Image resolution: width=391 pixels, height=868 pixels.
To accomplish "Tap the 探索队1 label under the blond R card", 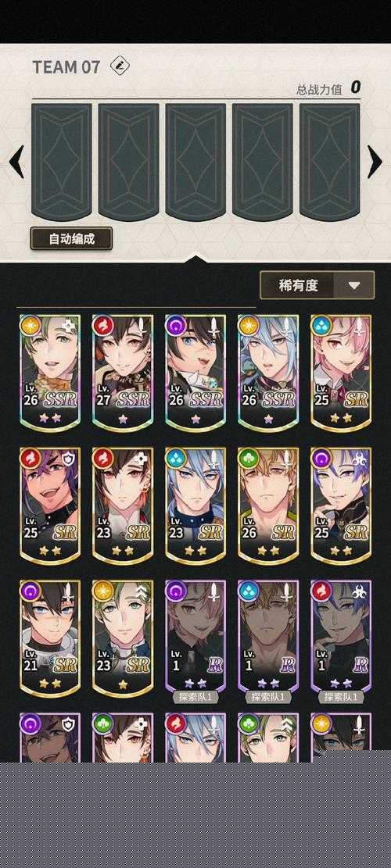I will click(x=268, y=697).
